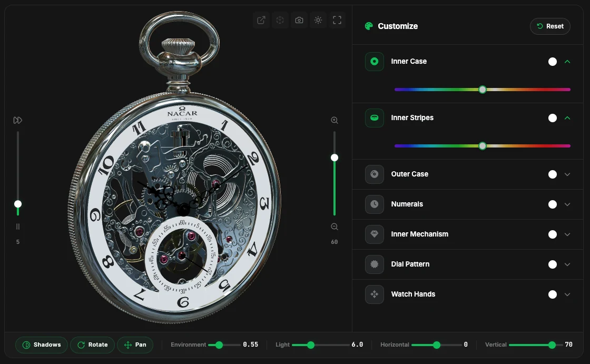The width and height of the screenshot is (590, 364).
Task: Expand the Dial Pattern section chevron
Action: point(567,264)
